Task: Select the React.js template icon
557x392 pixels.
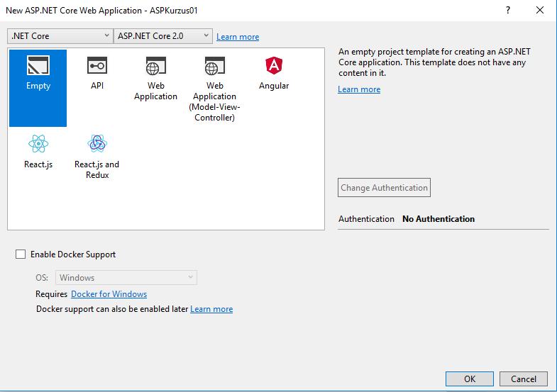Action: pos(38,144)
